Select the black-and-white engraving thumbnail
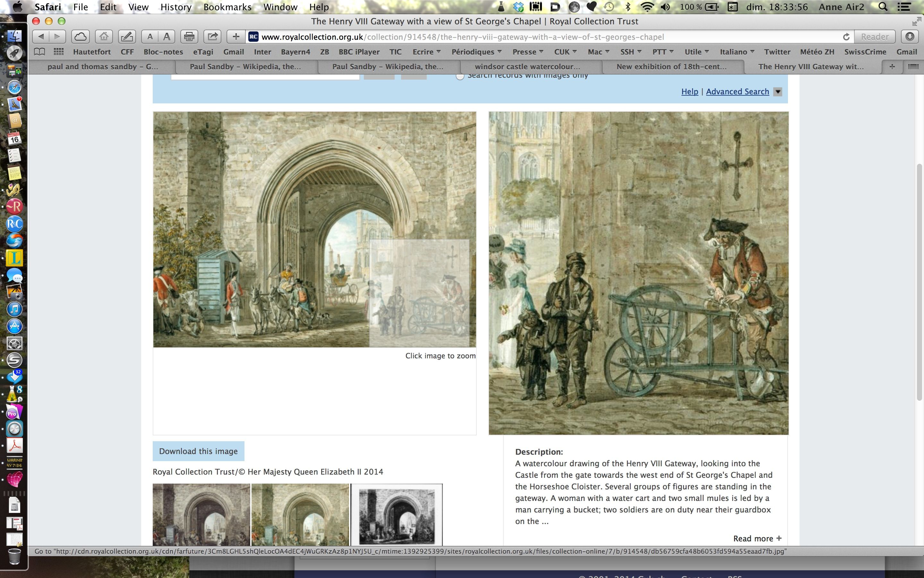The image size is (924, 578). pos(397,514)
